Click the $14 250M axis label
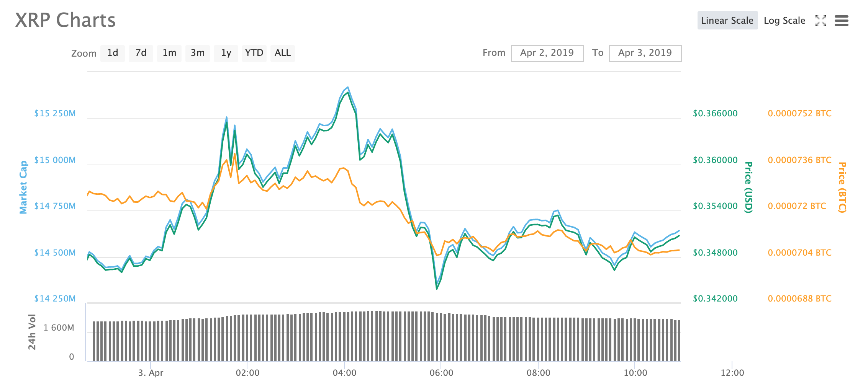Image resolution: width=868 pixels, height=388 pixels. pyautogui.click(x=55, y=298)
